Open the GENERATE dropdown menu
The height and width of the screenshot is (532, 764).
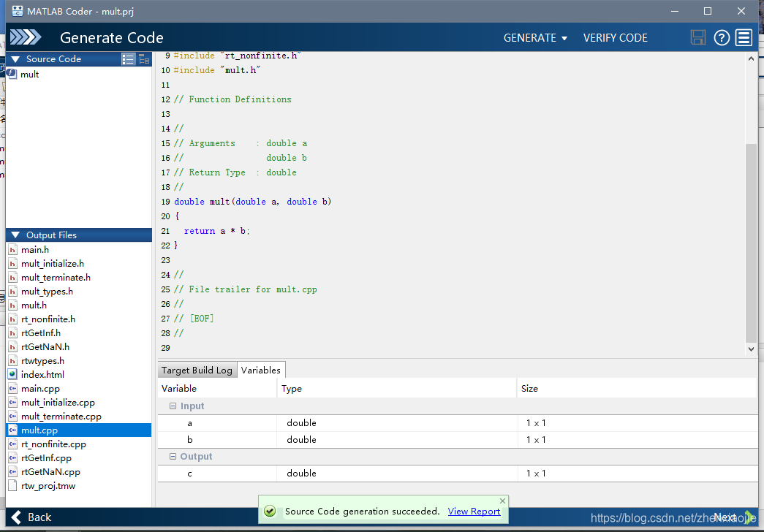[x=535, y=37]
